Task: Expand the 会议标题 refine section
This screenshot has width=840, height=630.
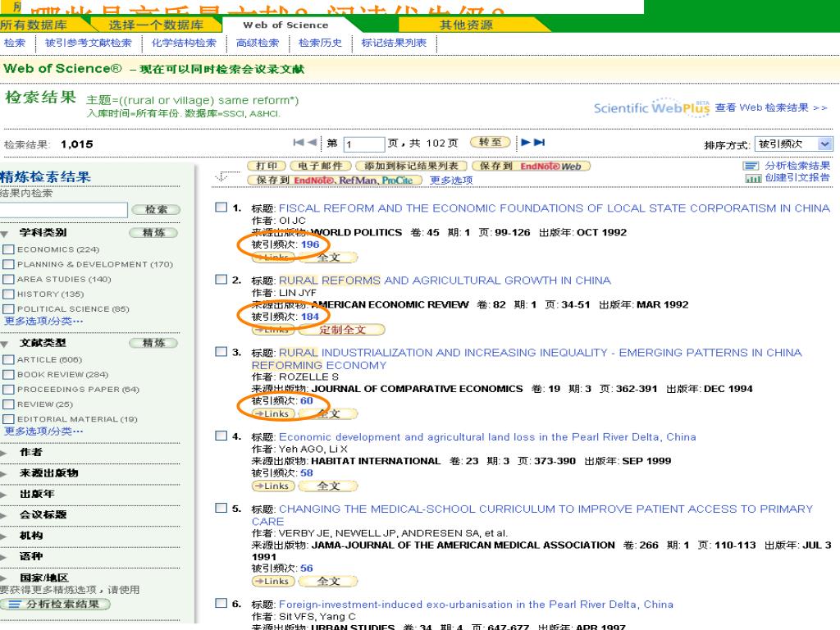Action: point(4,515)
